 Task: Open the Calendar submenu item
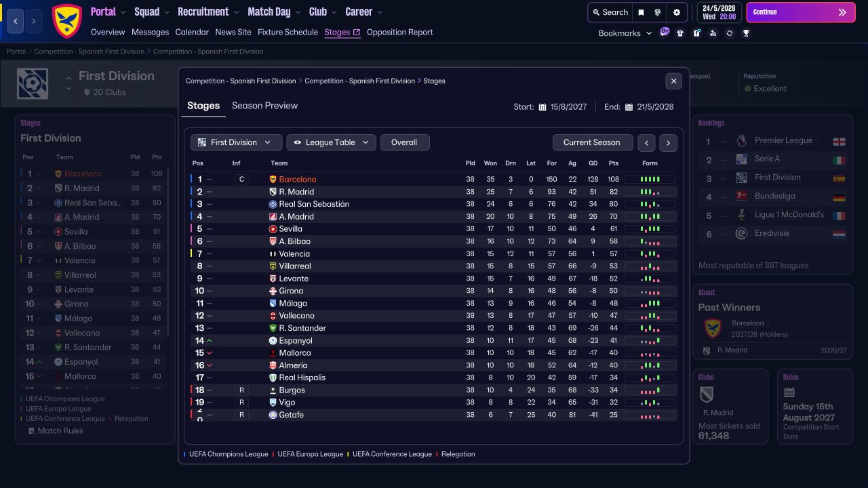[192, 32]
